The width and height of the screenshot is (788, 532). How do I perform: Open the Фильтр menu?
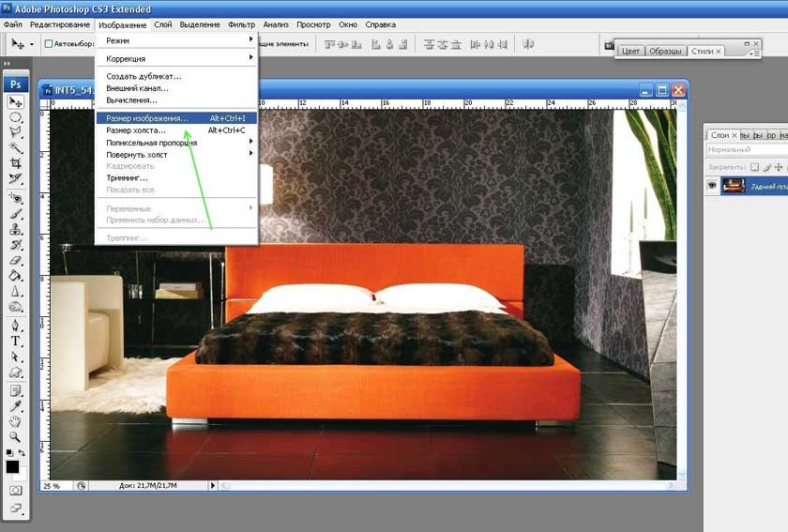click(241, 24)
